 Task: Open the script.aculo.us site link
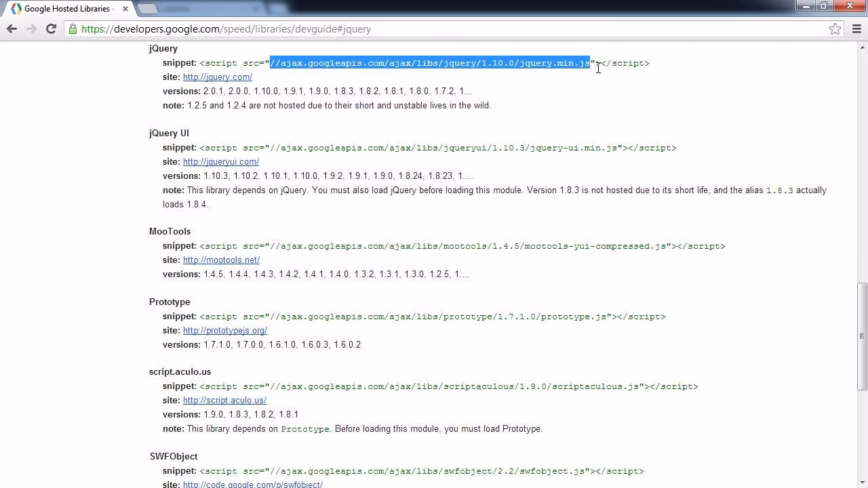(224, 401)
